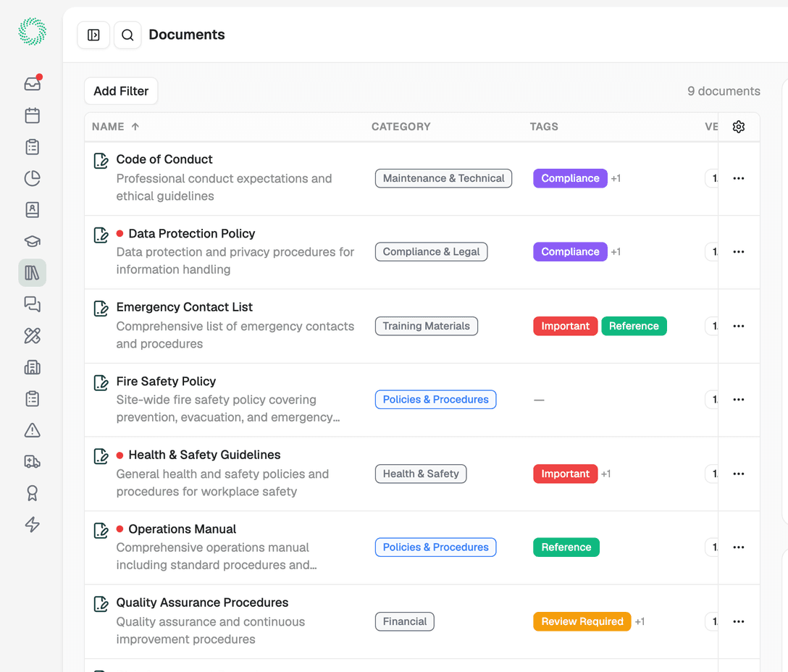Click Reference tag on Operations Manual row
788x672 pixels.
click(566, 547)
